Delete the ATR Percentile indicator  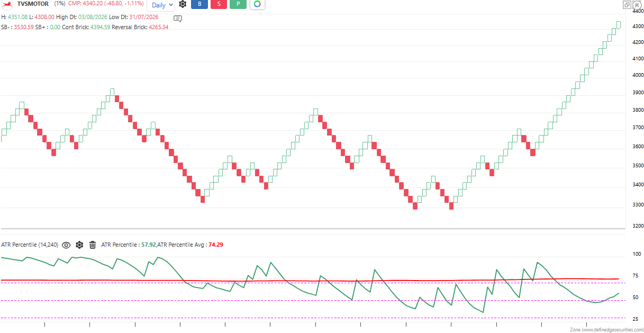click(93, 245)
